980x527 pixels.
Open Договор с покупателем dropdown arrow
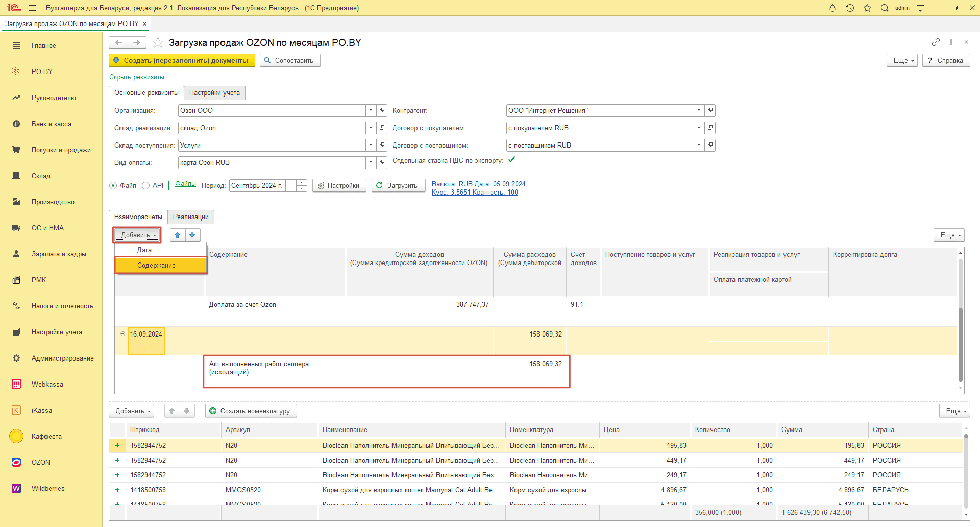coord(699,128)
